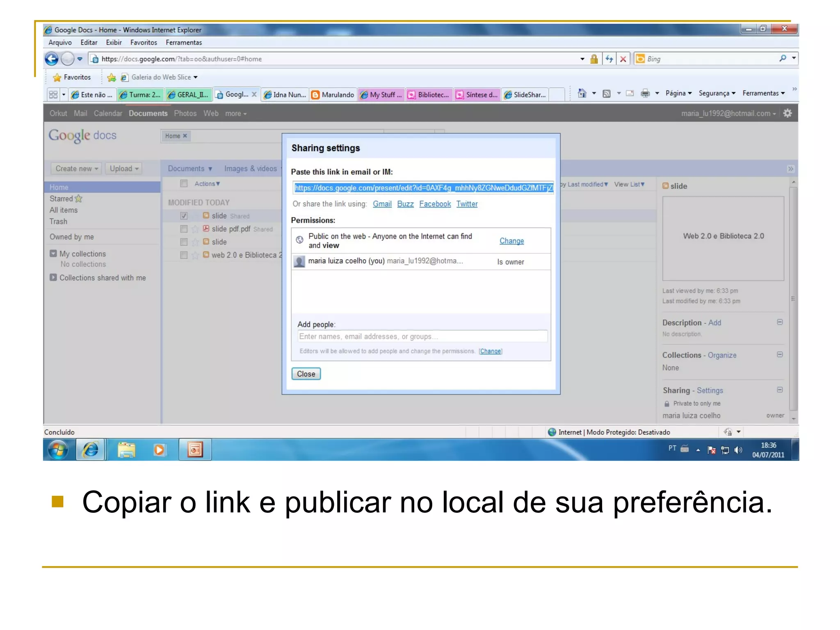840x630 pixels.
Task: Open the Google settings gear icon
Action: click(787, 113)
